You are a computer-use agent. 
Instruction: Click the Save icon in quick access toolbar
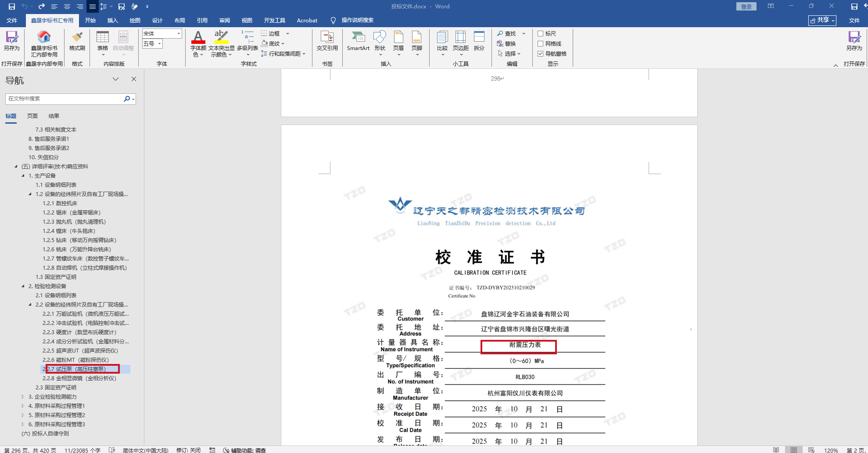click(12, 7)
